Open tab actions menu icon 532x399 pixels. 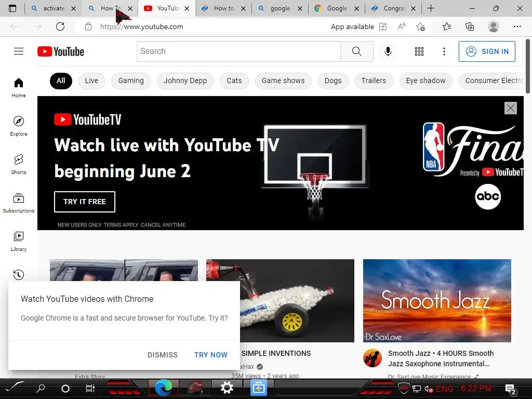(x=12, y=8)
